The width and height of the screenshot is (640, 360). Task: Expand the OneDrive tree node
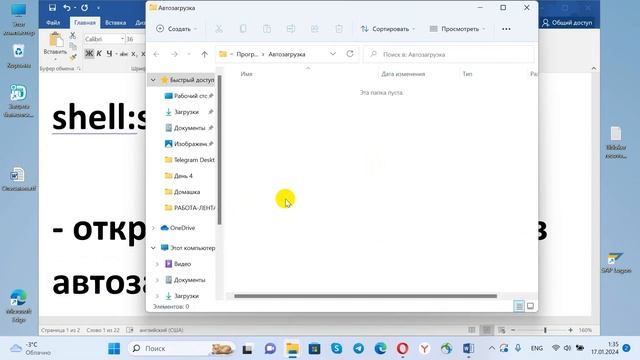click(x=153, y=228)
